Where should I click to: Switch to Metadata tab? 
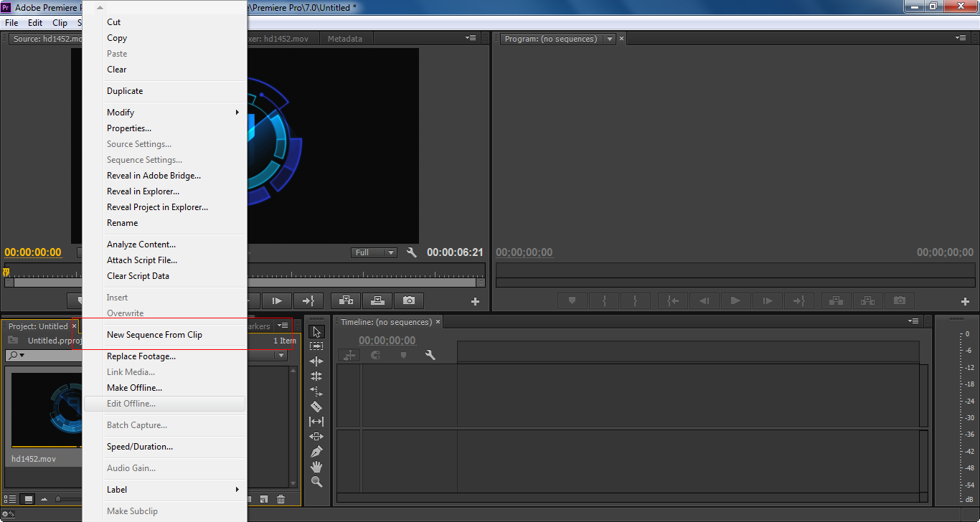coord(345,39)
